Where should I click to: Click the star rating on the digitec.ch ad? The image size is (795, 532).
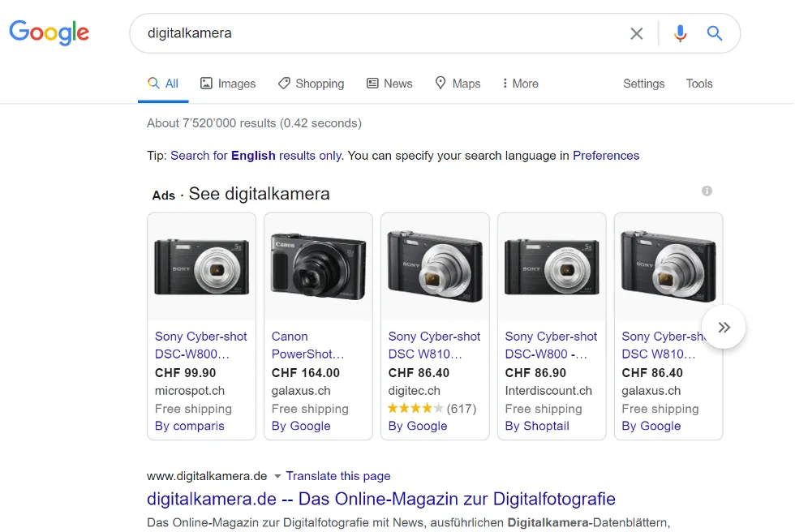[415, 409]
